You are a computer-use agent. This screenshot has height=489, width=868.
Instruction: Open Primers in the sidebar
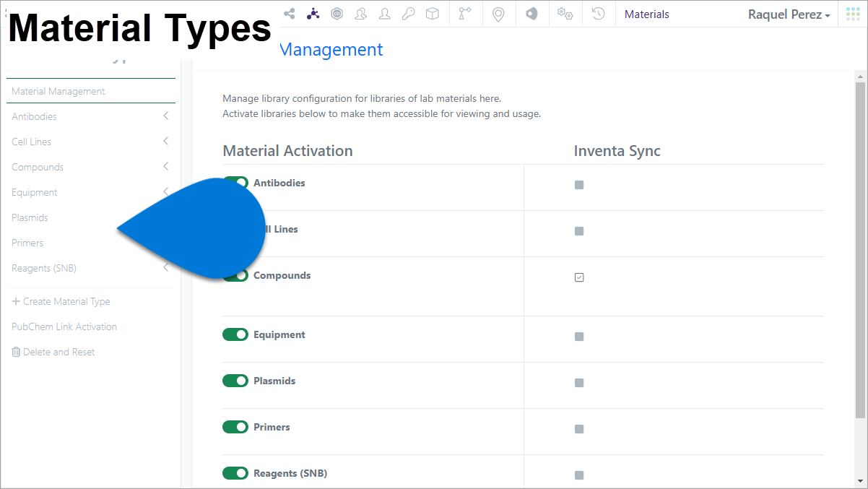pos(27,243)
